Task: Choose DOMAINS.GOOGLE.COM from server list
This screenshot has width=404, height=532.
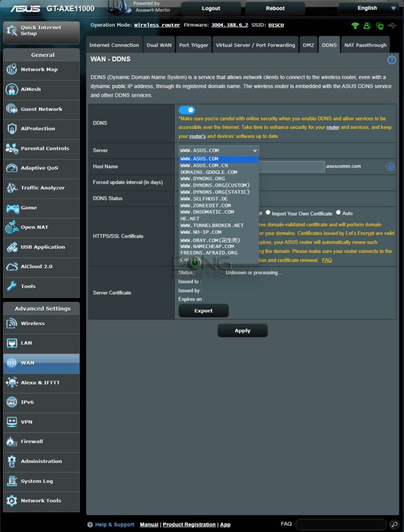Action: click(x=219, y=172)
